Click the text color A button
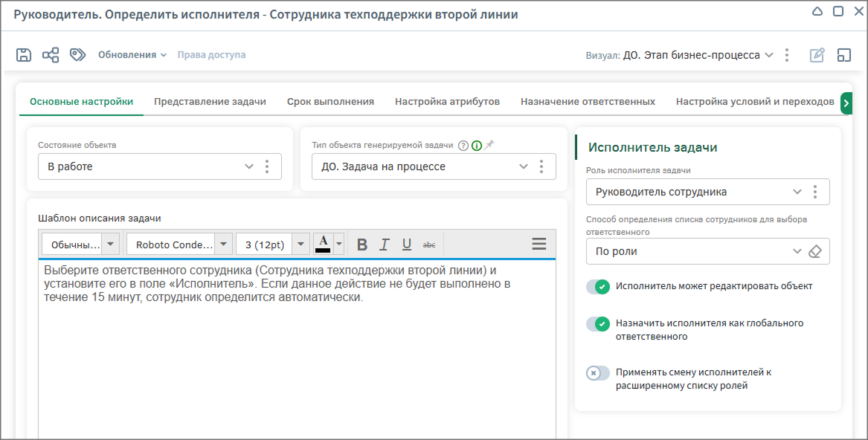The image size is (868, 440). 323,244
